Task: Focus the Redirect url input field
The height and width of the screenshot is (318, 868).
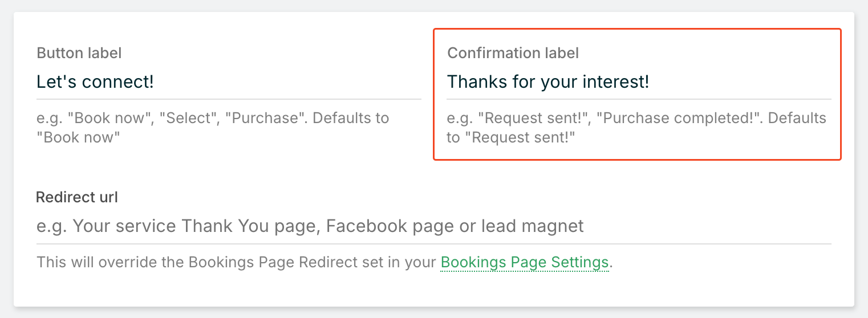Action: pos(433,226)
